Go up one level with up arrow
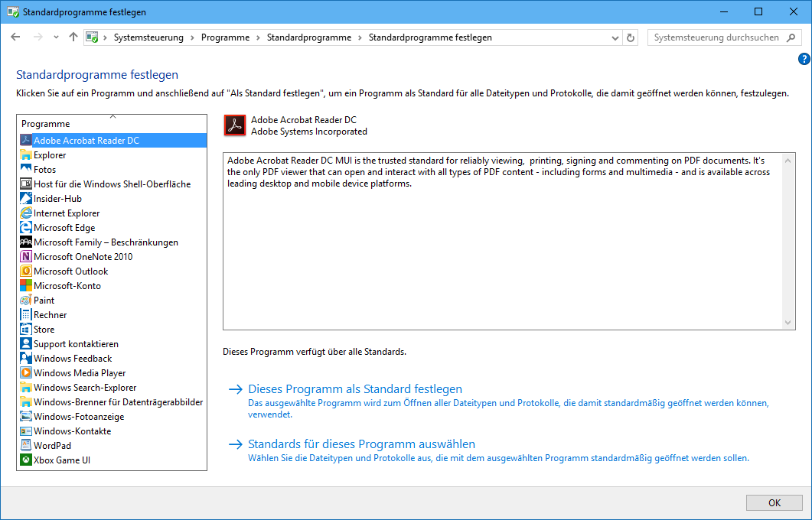Viewport: 812px width, 520px height. 73,37
